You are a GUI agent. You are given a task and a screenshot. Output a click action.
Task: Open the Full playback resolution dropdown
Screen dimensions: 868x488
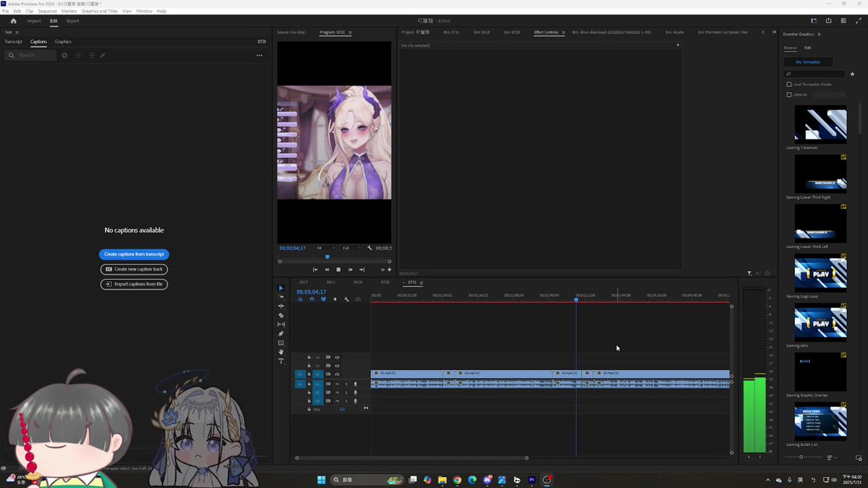click(352, 248)
